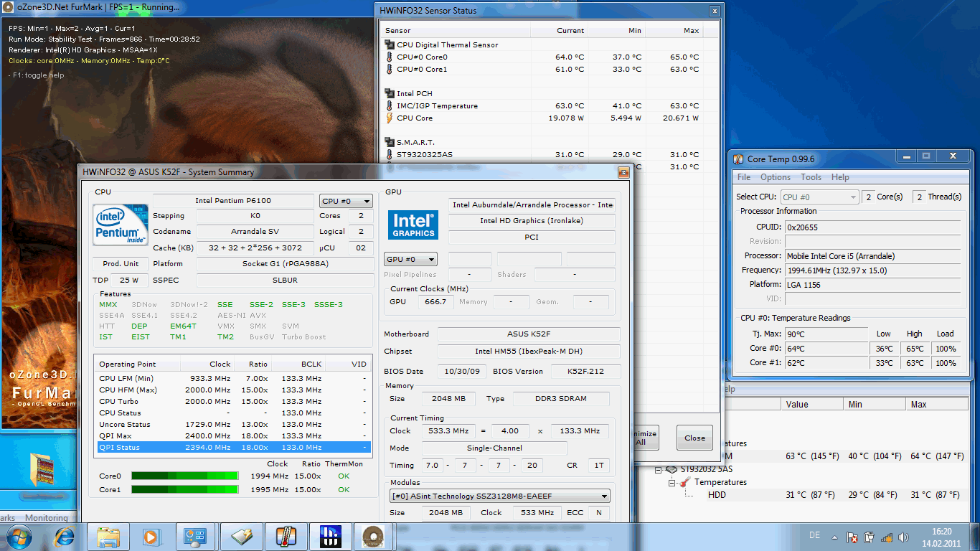Click the Intel PCH sensor group icon
Screen dimensions: 980x551
390,93
